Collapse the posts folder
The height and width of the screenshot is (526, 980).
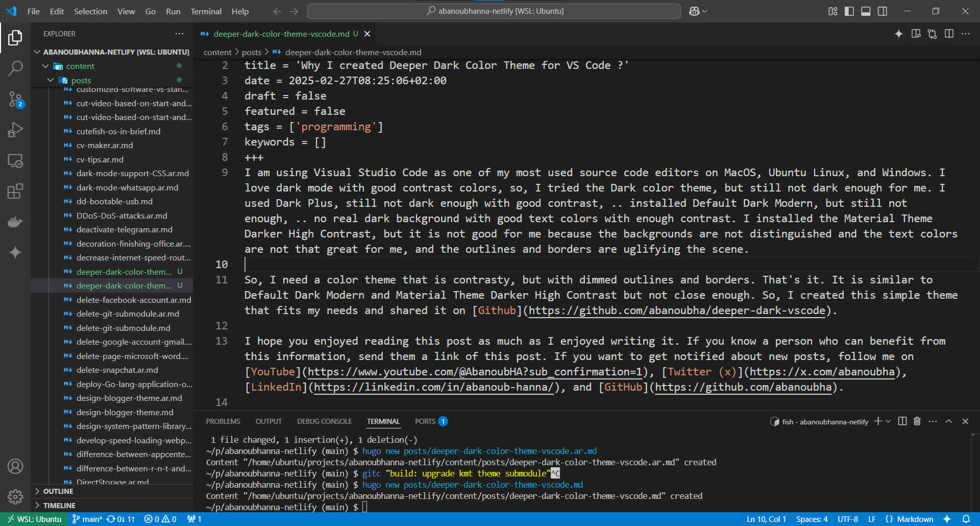click(51, 80)
